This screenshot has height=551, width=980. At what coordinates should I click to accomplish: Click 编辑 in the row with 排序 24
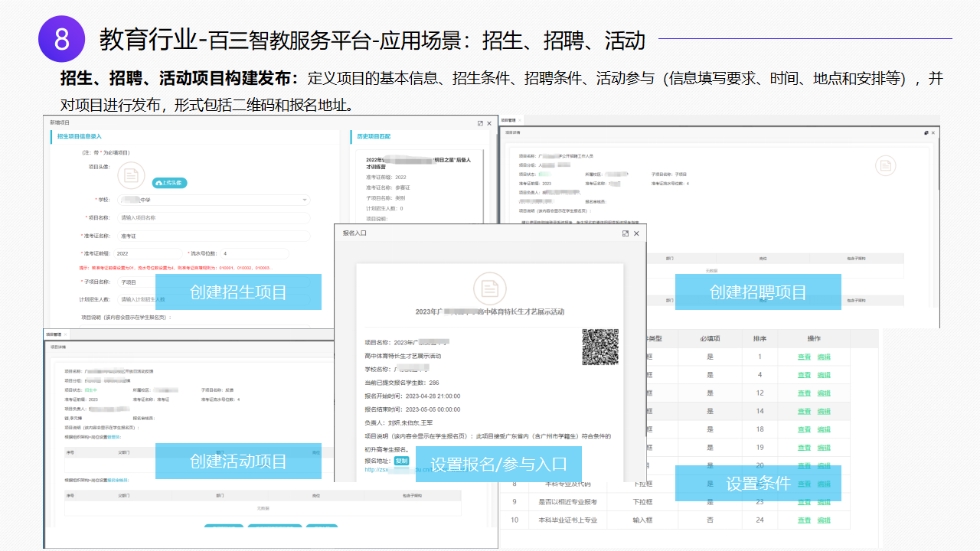coord(824,520)
